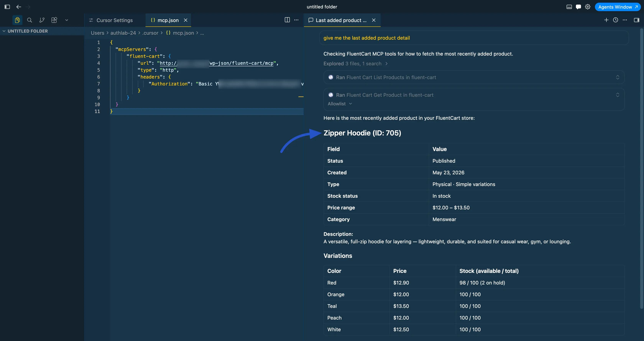Open chat panel more options
Viewport: 644px width, 341px height.
point(625,20)
